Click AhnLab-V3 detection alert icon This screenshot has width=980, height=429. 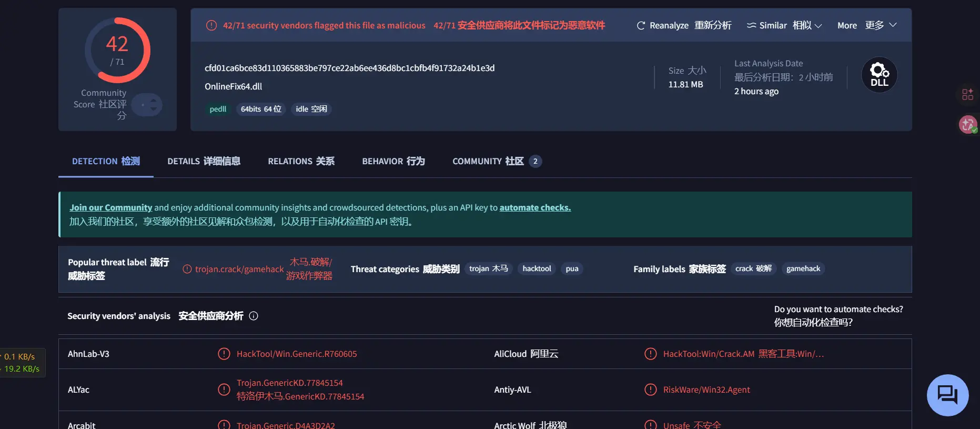pyautogui.click(x=224, y=354)
